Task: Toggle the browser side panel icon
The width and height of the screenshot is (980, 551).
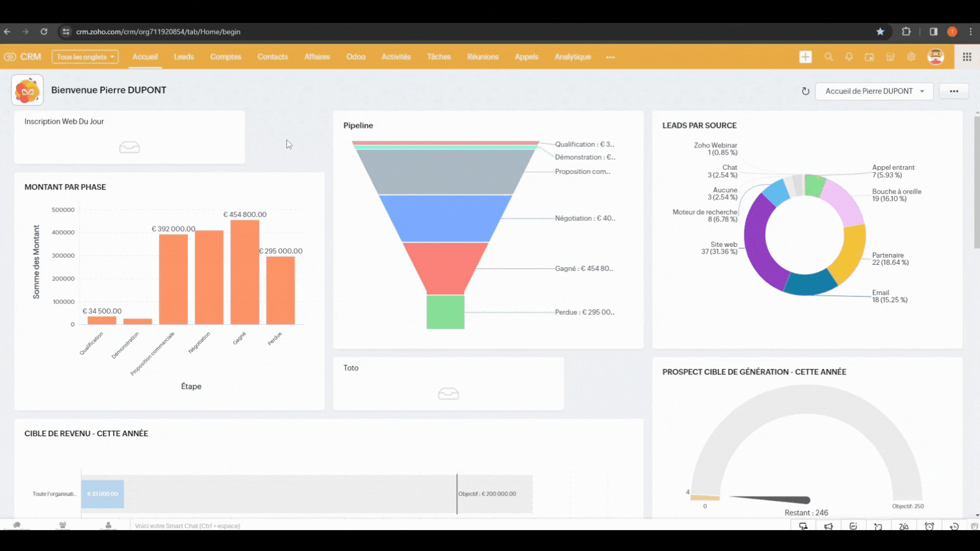Action: coord(934,32)
